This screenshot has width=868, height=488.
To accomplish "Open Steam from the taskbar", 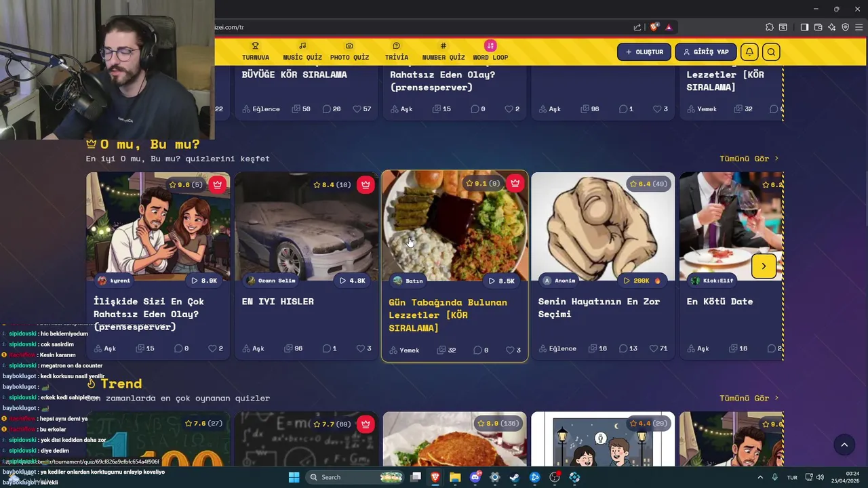I will [x=515, y=477].
